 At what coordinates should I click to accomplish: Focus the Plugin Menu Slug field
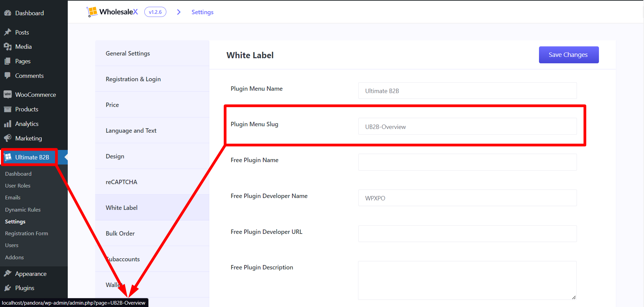pyautogui.click(x=468, y=126)
